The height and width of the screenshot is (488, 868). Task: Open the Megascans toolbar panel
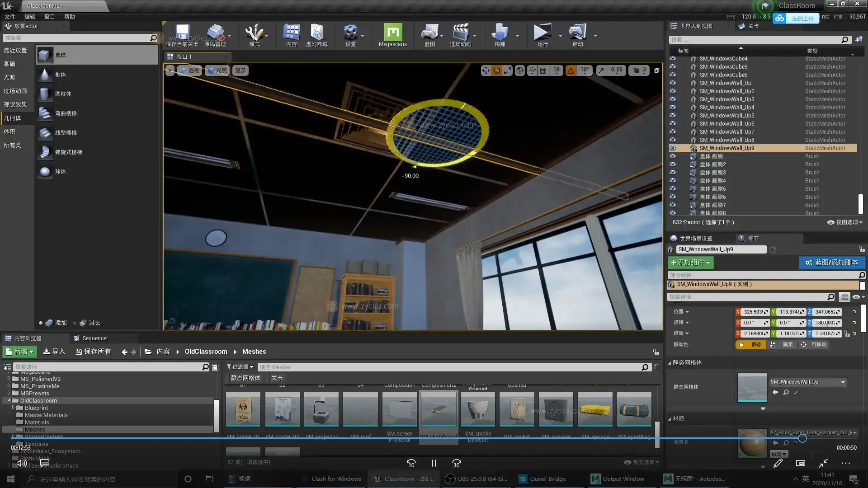coord(392,35)
